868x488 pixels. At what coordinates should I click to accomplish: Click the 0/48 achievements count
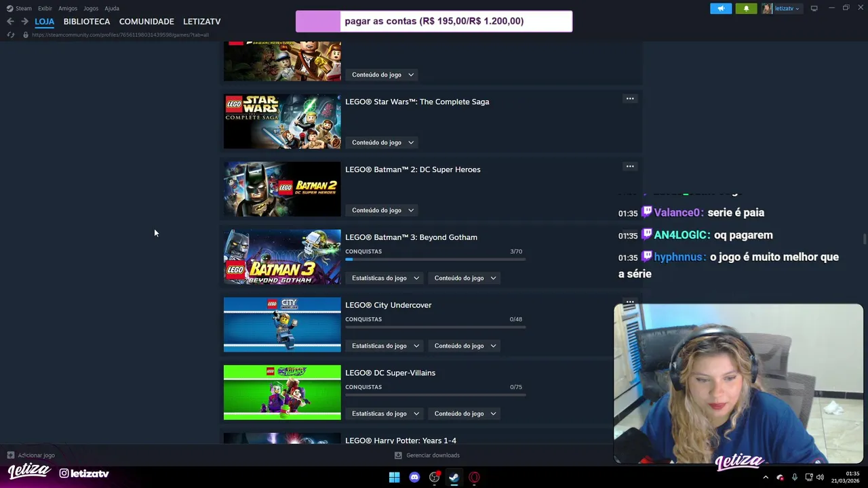coord(516,319)
